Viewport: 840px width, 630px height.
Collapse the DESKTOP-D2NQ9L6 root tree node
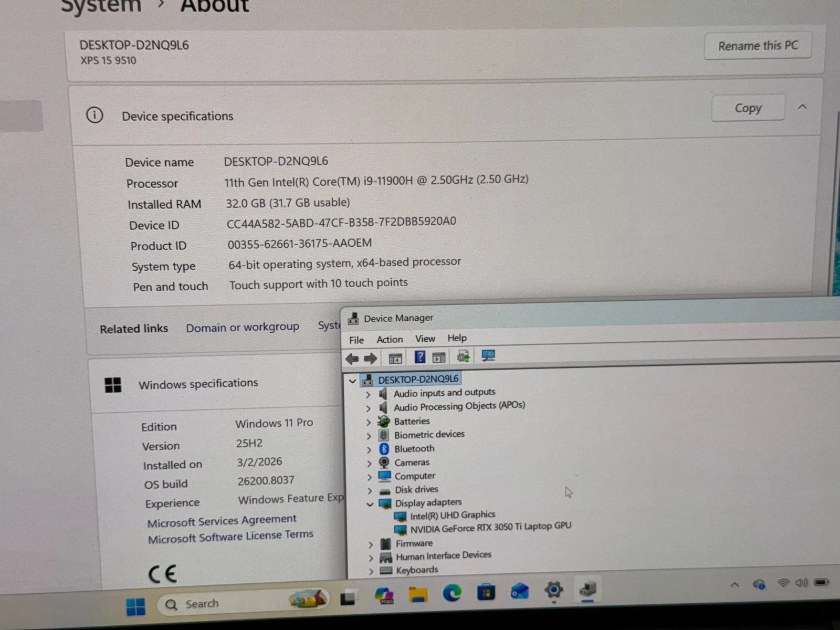pyautogui.click(x=353, y=381)
